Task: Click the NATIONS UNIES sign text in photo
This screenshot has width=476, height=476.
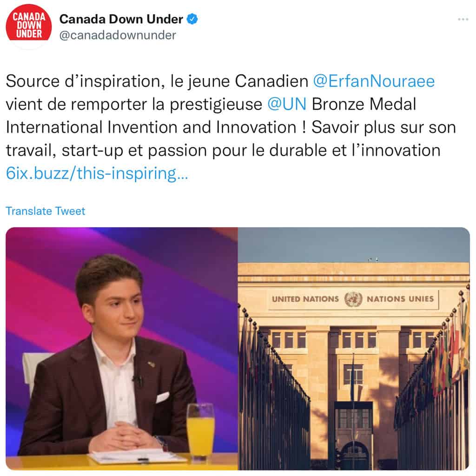Action: tap(400, 299)
